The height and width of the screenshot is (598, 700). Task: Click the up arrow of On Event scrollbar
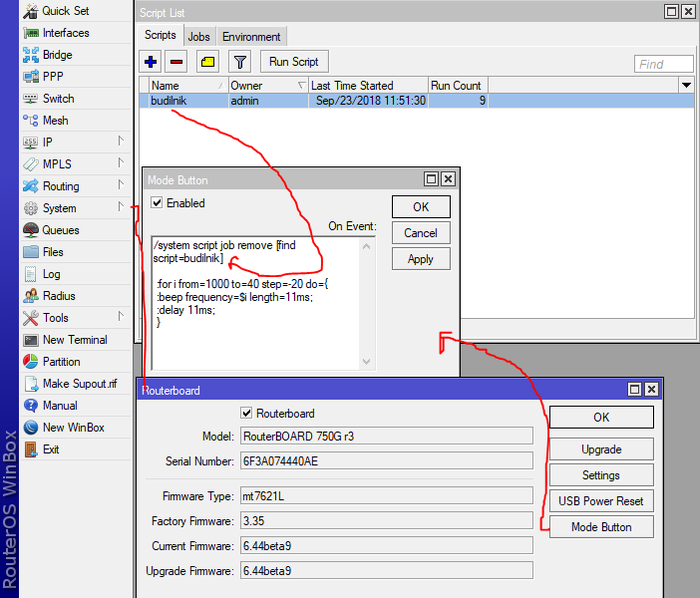[367, 246]
